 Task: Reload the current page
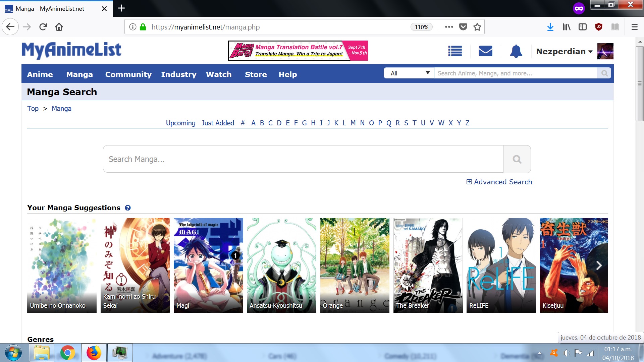click(43, 27)
